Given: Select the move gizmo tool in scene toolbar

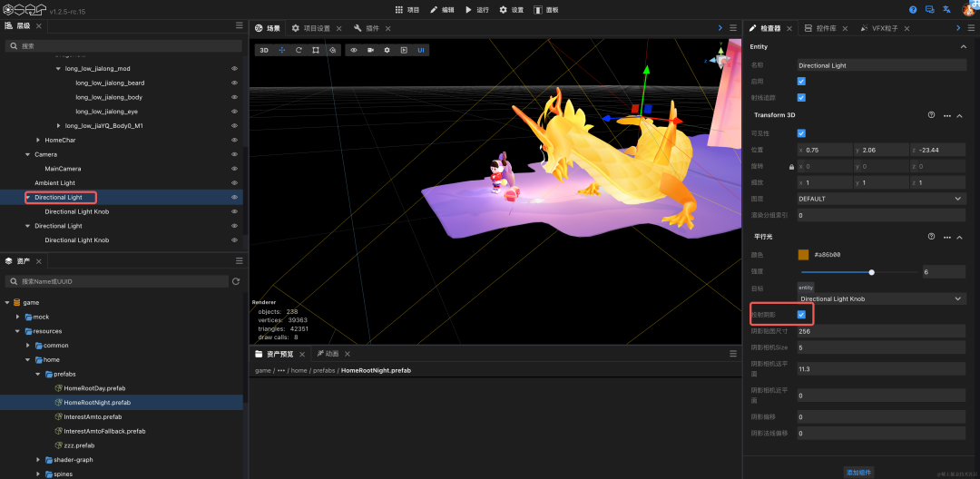Looking at the screenshot, I should click(282, 50).
